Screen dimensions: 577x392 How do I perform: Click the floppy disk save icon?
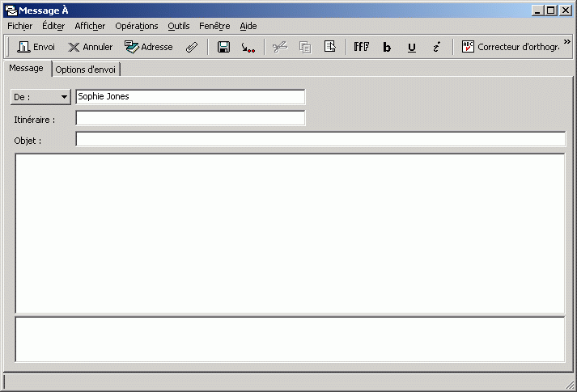coord(223,47)
